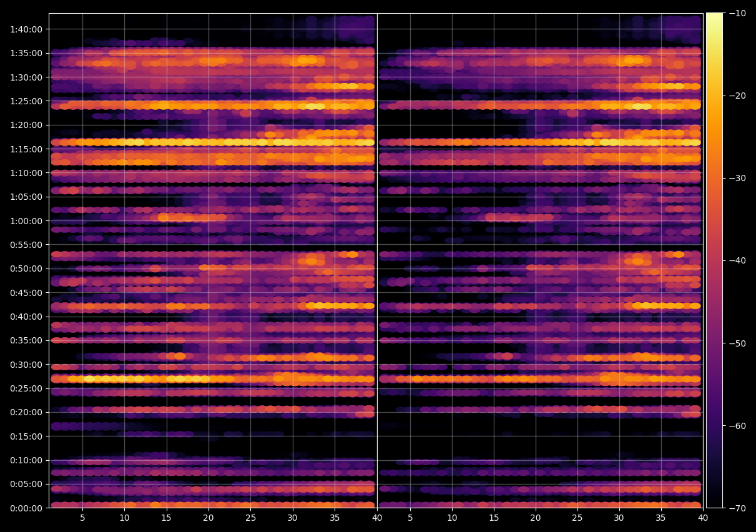This screenshot has width=756, height=532.
Task: Select the 0:20:00 y-axis tick label
Action: pos(26,412)
